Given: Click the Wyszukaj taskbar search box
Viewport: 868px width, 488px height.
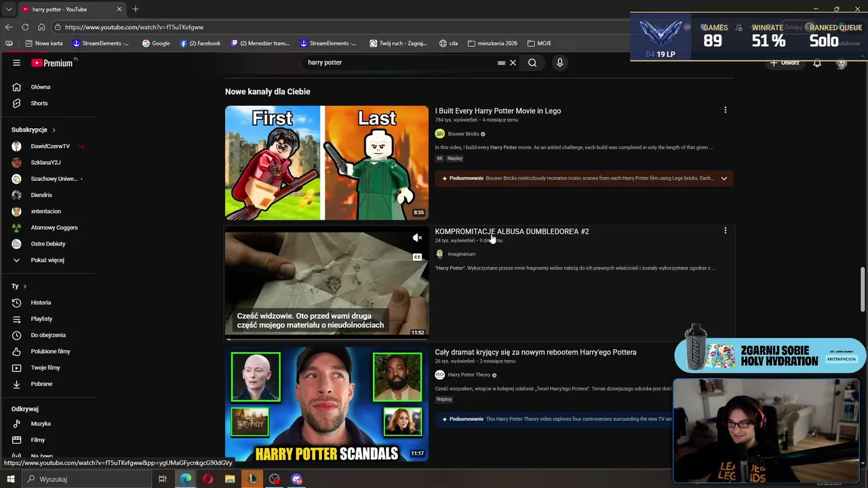Looking at the screenshot, I should (x=87, y=479).
